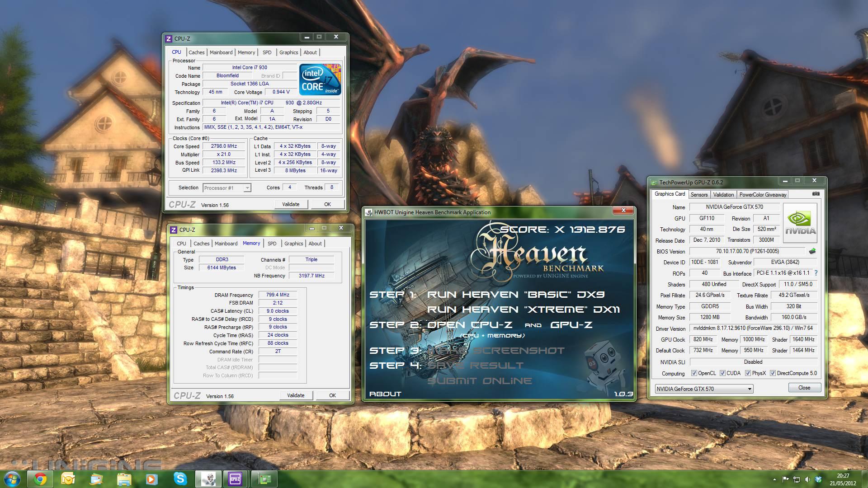Click the HWBOT robot mascot in Heaven window
The image size is (868, 488).
tap(603, 366)
